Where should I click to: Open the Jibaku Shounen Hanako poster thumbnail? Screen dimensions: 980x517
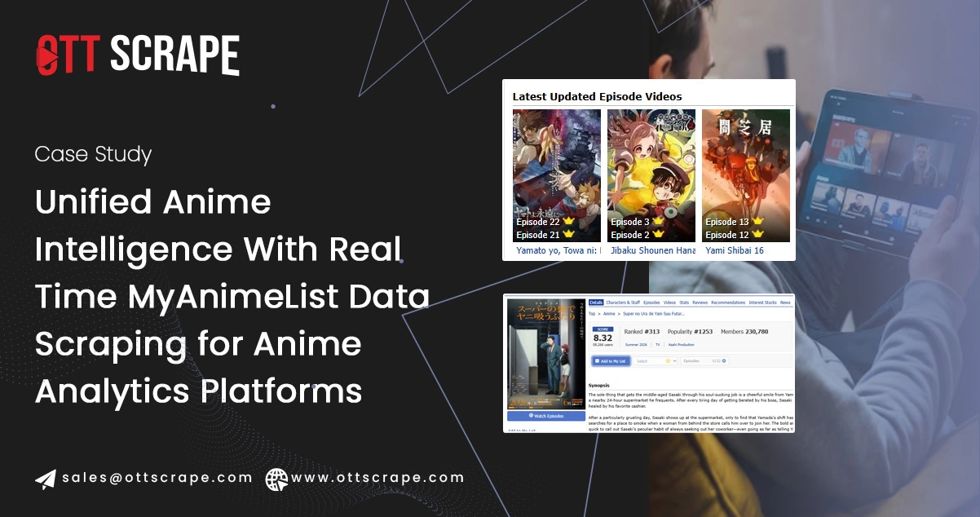(651, 175)
